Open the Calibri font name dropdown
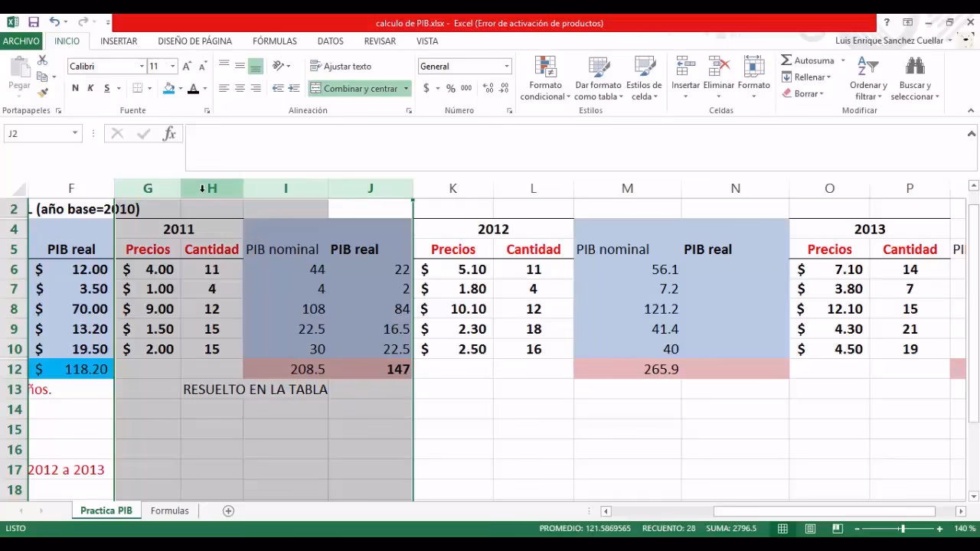 coord(141,67)
